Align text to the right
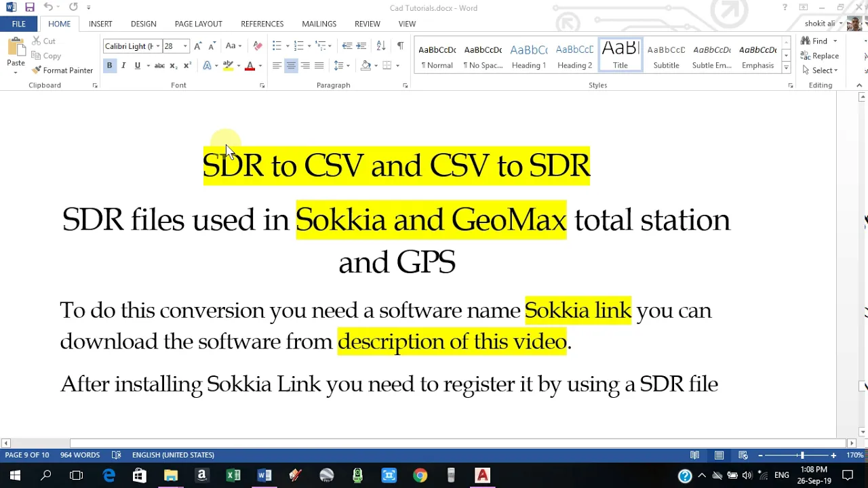Image resolution: width=868 pixels, height=488 pixels. pos(305,66)
